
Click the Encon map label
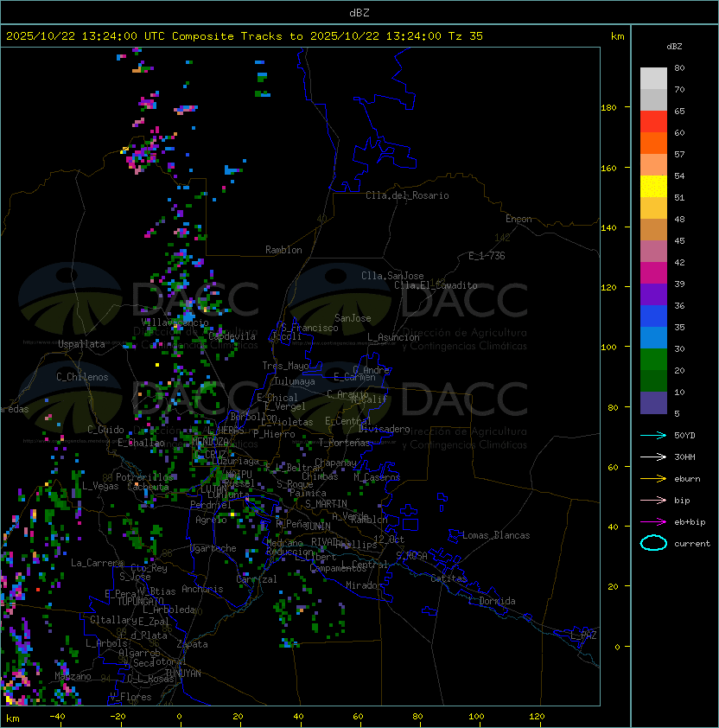pyautogui.click(x=519, y=219)
